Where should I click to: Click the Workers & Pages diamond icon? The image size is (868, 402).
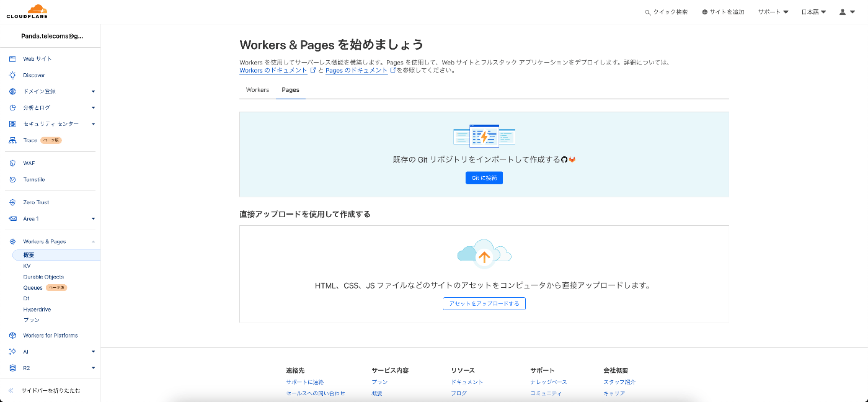click(x=12, y=241)
